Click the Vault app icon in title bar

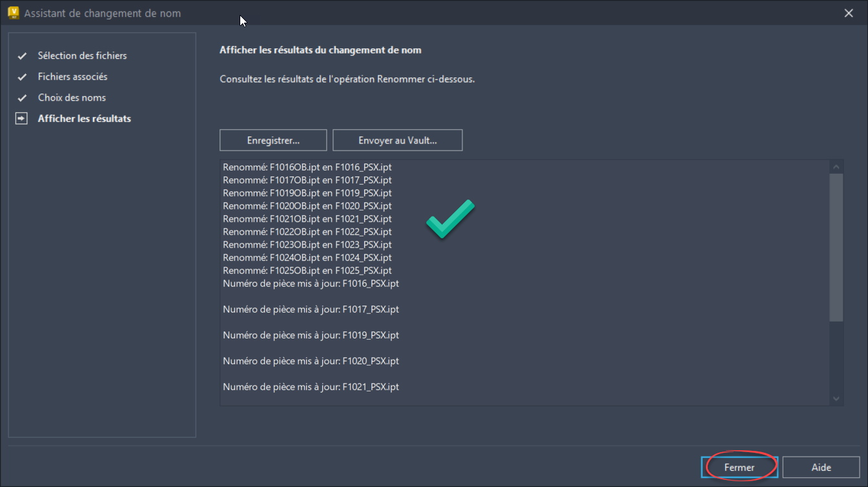(13, 13)
